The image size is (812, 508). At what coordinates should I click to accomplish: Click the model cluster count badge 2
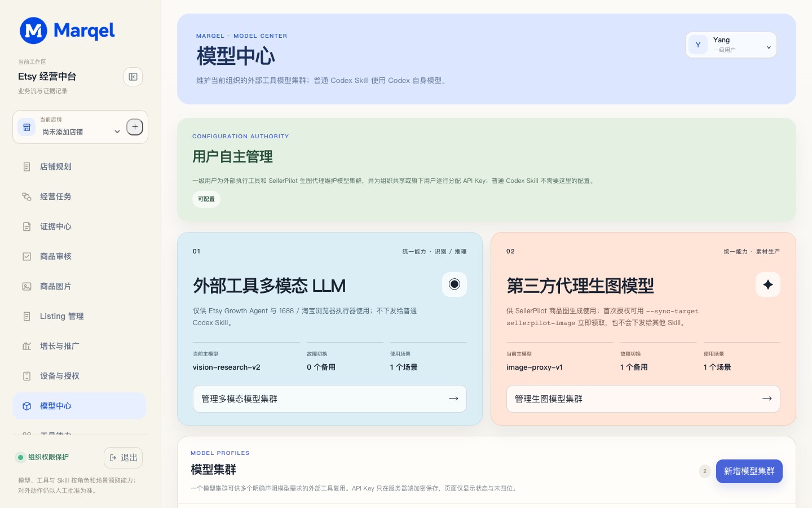[x=705, y=471]
